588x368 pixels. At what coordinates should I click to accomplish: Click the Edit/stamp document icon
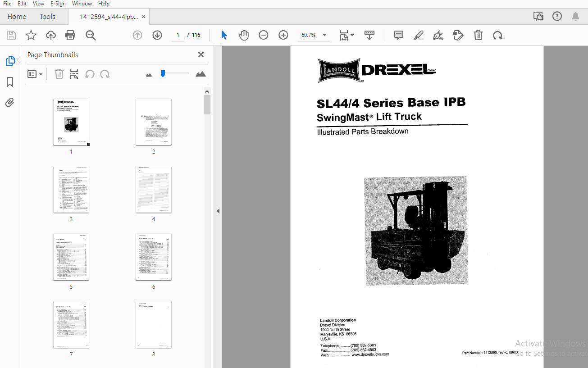(458, 35)
